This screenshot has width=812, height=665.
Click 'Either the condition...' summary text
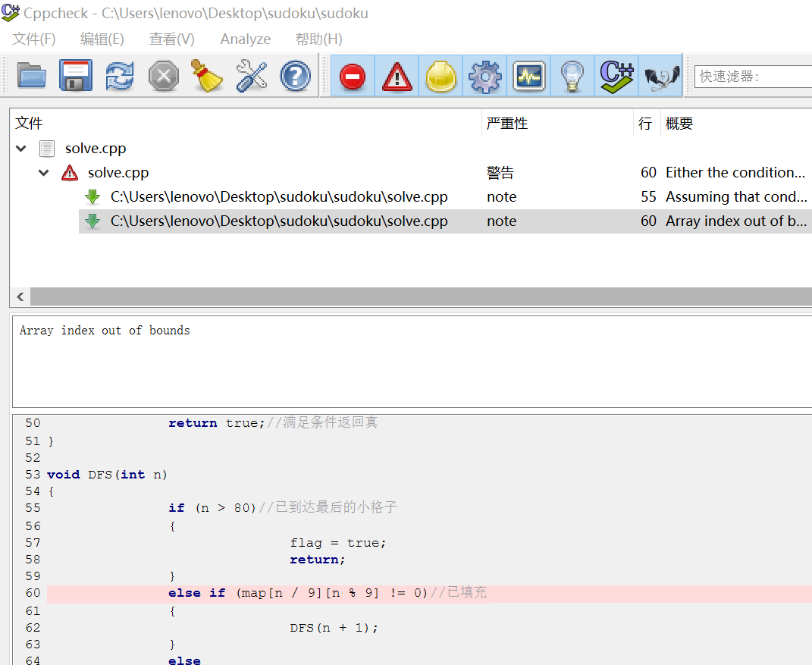point(735,172)
